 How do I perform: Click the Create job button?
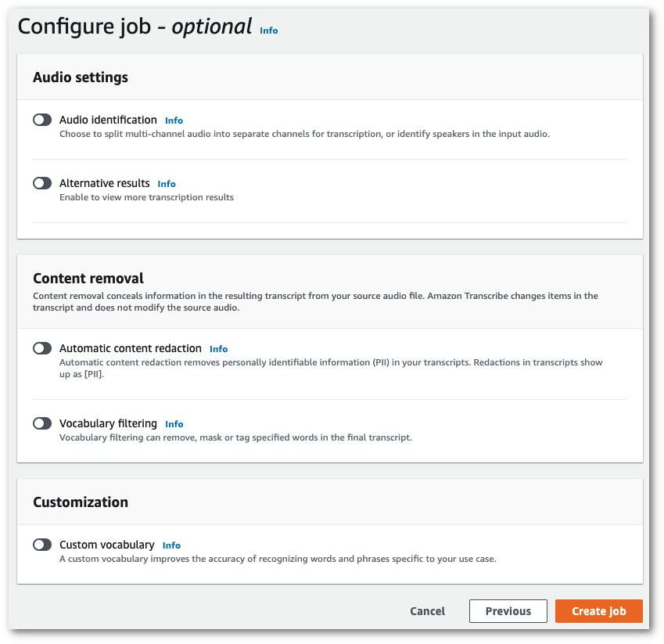pos(598,611)
